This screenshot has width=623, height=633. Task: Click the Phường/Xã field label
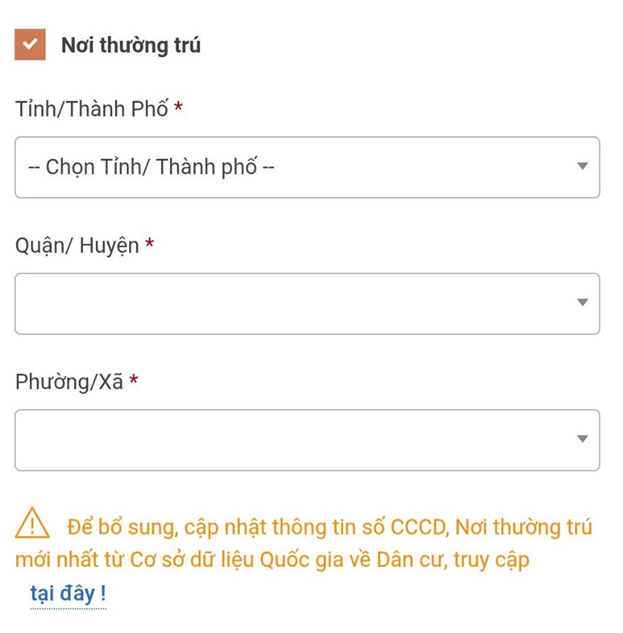tap(69, 382)
